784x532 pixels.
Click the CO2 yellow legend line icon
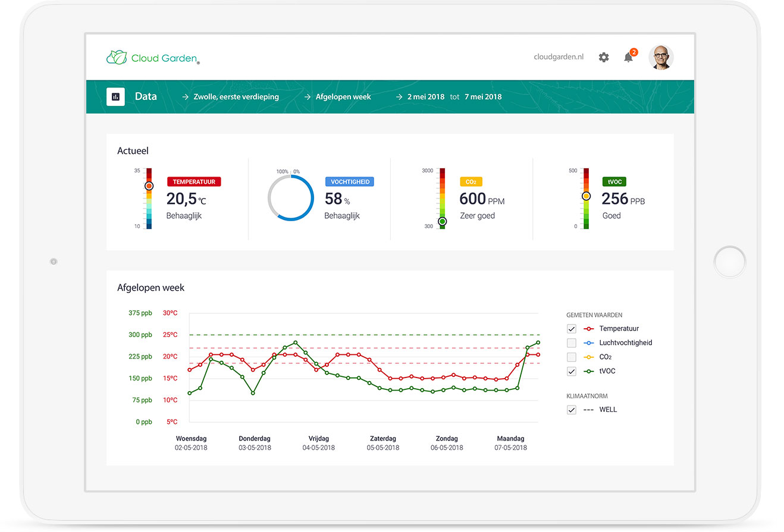click(589, 357)
